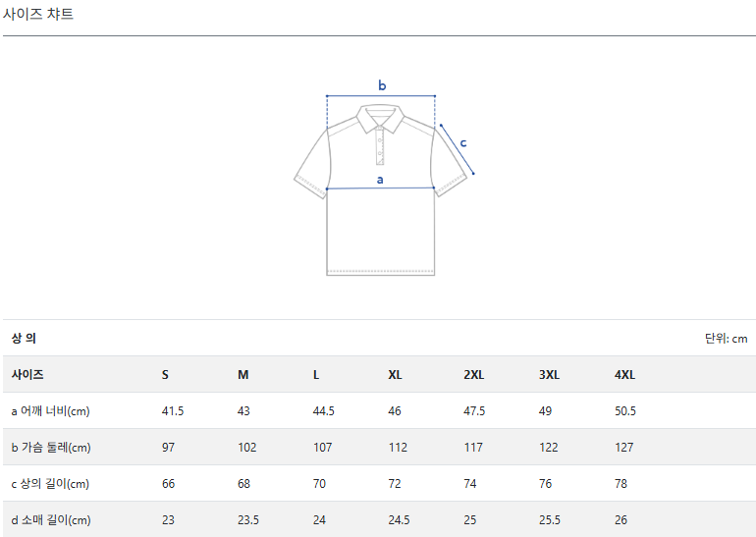The height and width of the screenshot is (537, 756).
Task: Select the S size column header
Action: [165, 375]
